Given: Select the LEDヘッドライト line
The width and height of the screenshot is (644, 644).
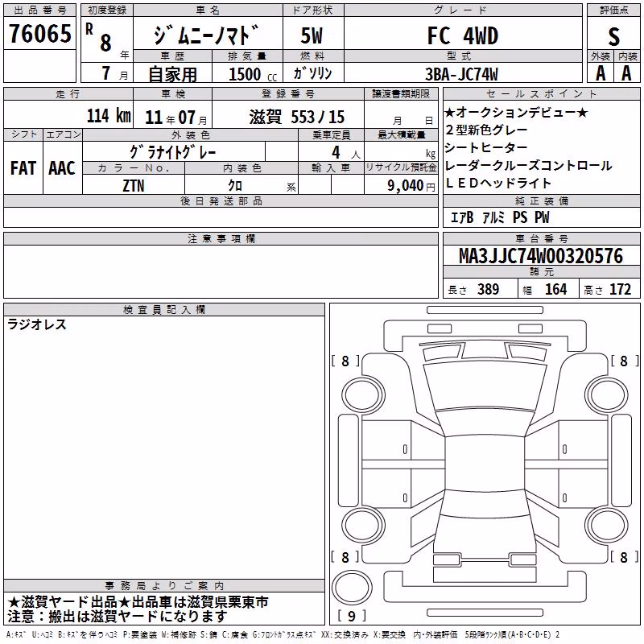Looking at the screenshot, I should pos(497,184).
